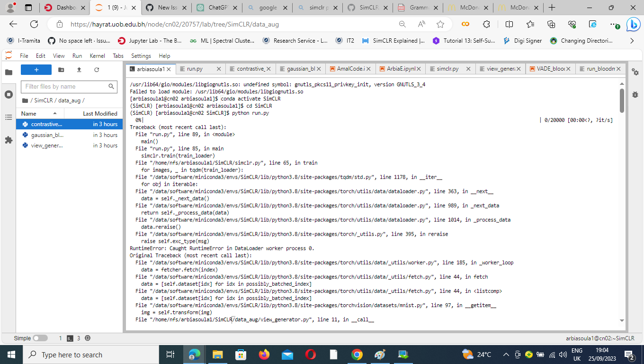
Task: Click the blue New Launcher plus button
Action: click(x=36, y=69)
